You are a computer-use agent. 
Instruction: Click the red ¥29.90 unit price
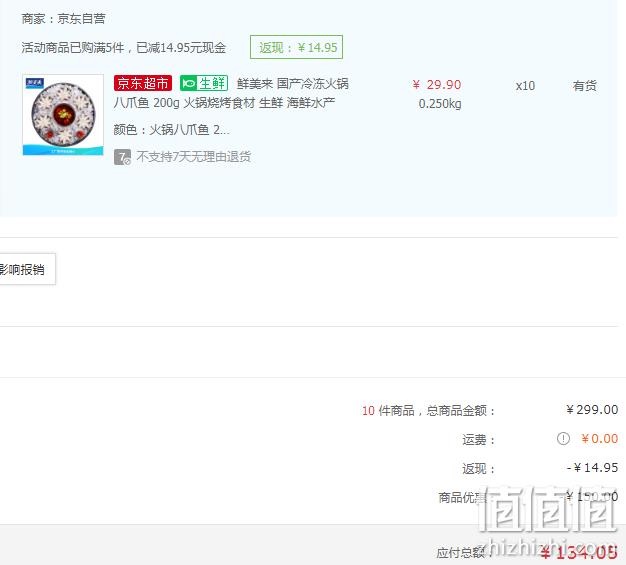coord(437,85)
